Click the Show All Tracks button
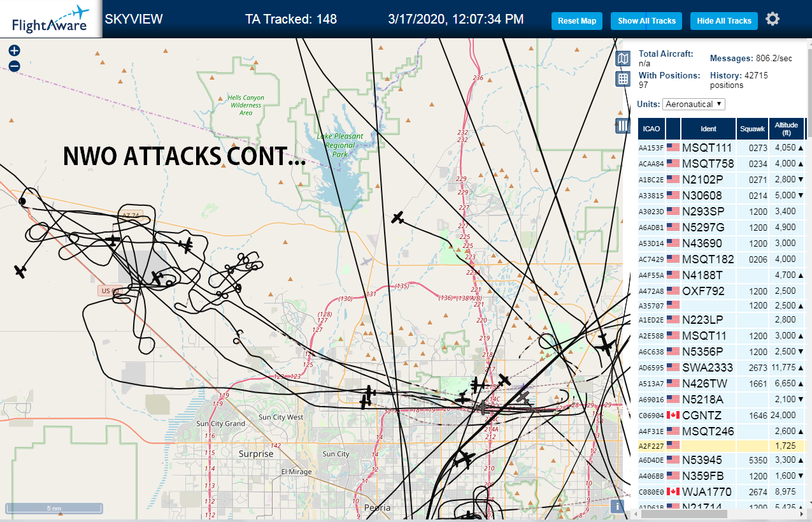The height and width of the screenshot is (522, 812). [x=646, y=21]
